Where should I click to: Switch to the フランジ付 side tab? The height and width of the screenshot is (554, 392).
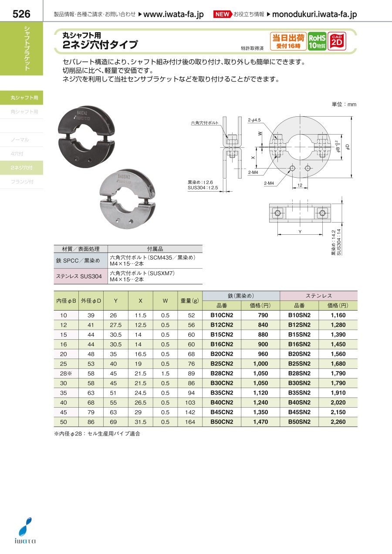click(22, 182)
